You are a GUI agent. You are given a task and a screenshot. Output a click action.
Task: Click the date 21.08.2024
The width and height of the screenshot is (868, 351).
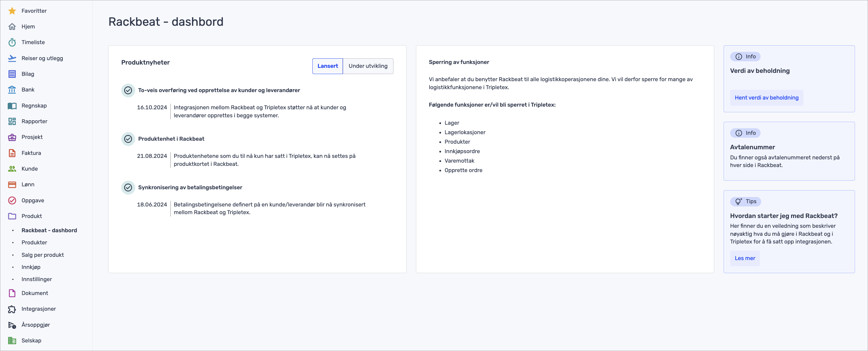click(152, 156)
